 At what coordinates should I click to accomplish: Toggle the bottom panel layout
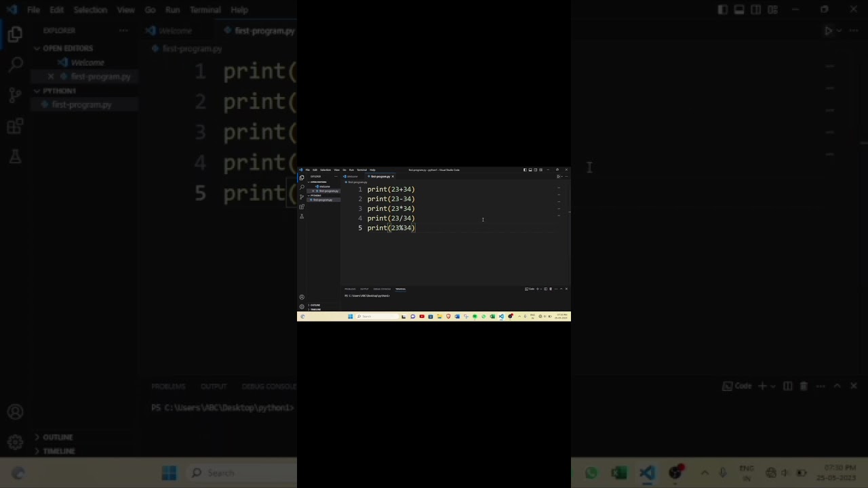coord(530,170)
